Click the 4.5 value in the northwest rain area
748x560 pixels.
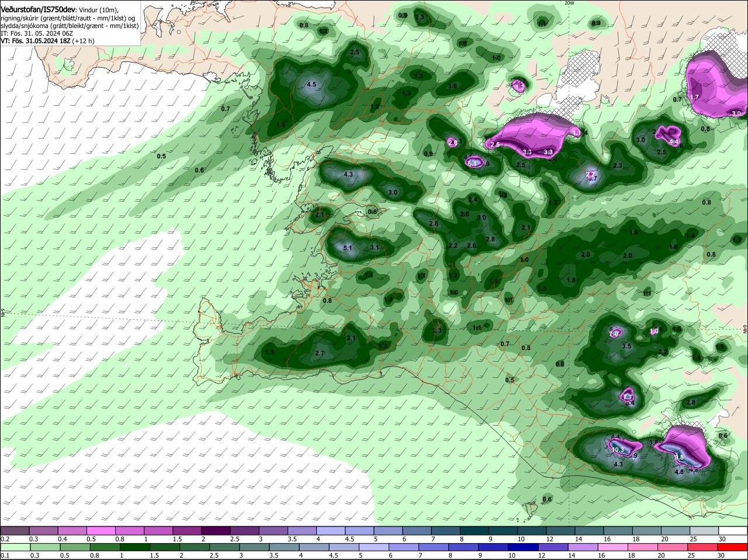[311, 84]
